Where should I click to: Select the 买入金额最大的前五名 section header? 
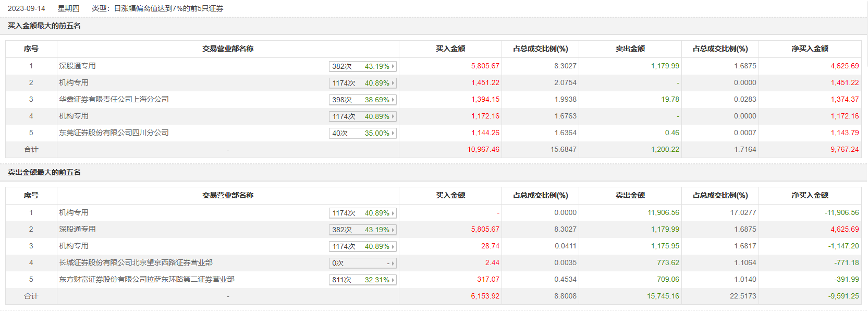[44, 26]
